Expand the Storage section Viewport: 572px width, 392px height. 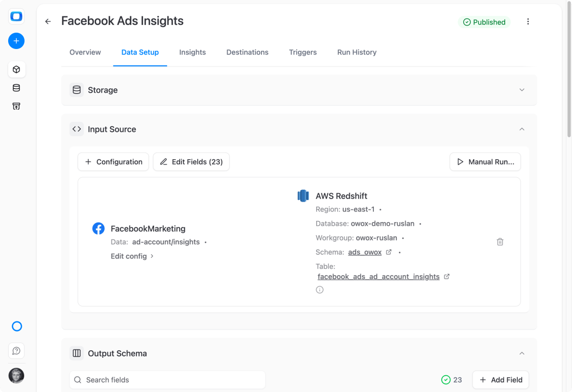521,90
